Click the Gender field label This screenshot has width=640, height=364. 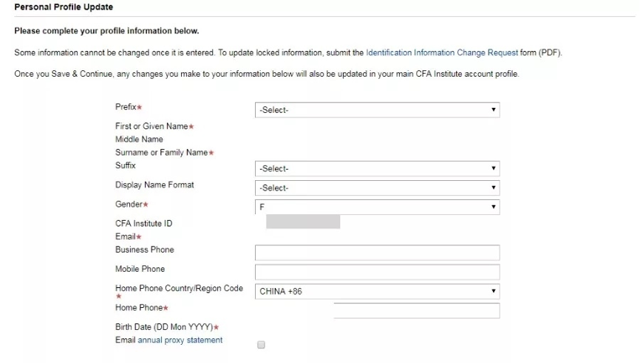(x=129, y=204)
